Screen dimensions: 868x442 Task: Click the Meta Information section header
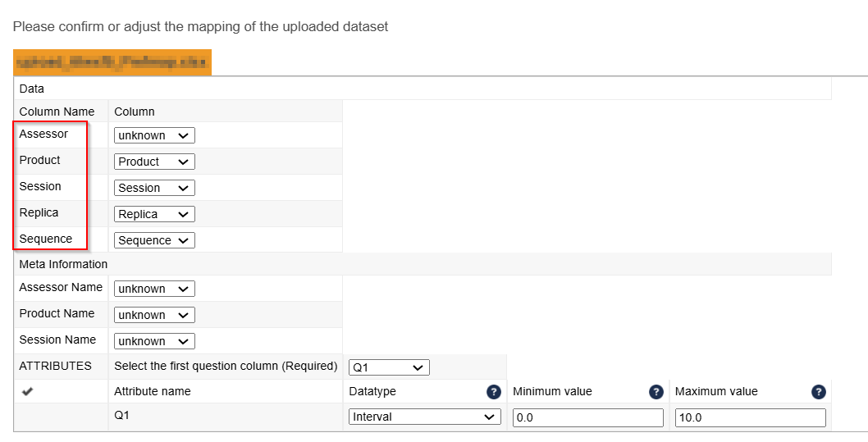point(63,264)
